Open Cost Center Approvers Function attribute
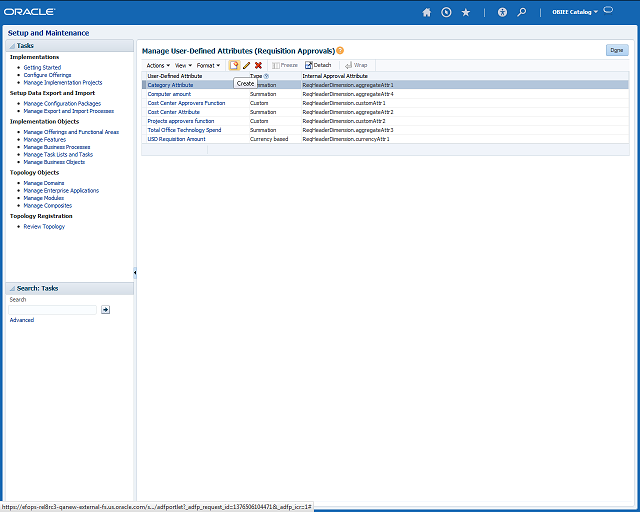Viewport: 640px width, 512px height. tap(186, 103)
